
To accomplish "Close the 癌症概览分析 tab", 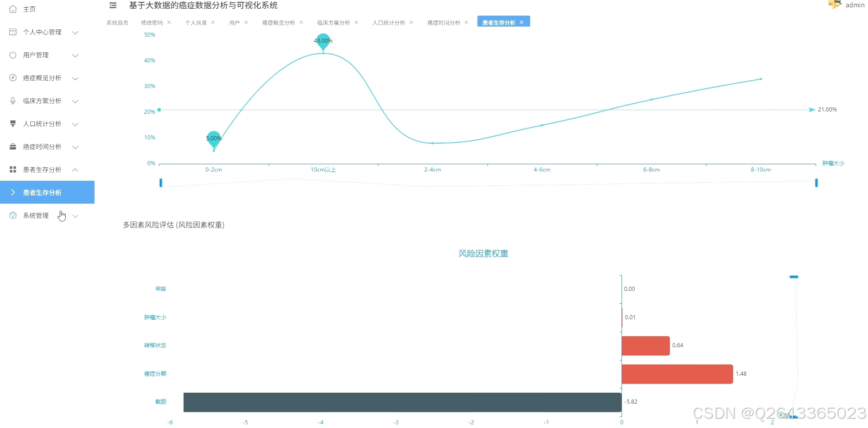I will tap(301, 22).
